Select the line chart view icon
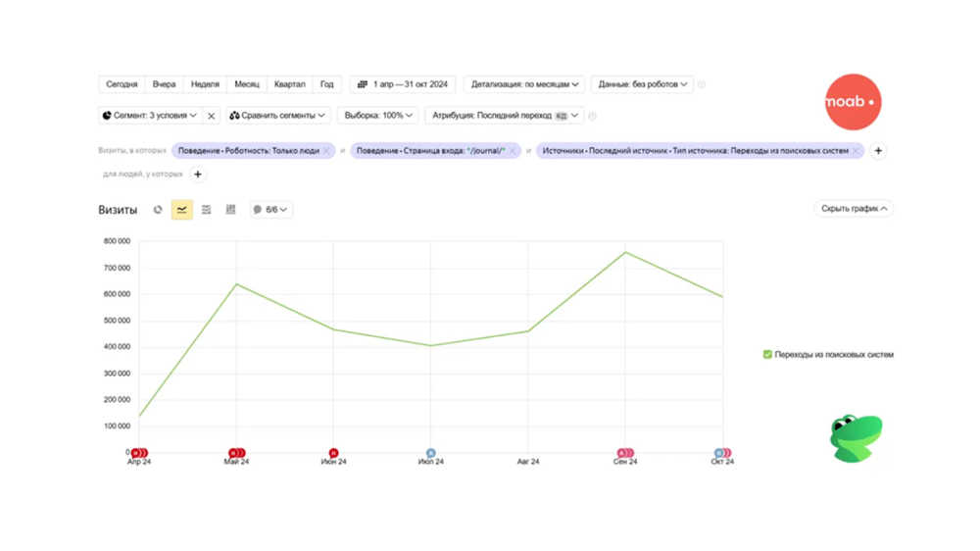 coord(182,210)
